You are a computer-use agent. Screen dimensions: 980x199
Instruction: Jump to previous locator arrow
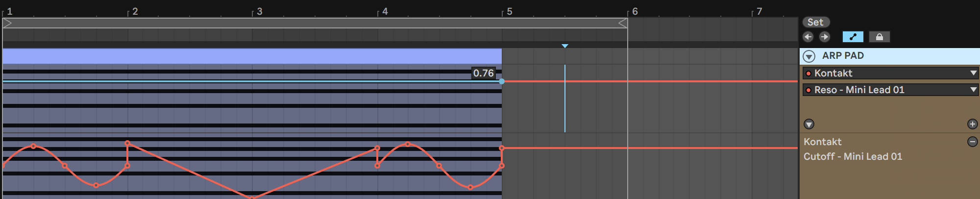[x=808, y=37]
